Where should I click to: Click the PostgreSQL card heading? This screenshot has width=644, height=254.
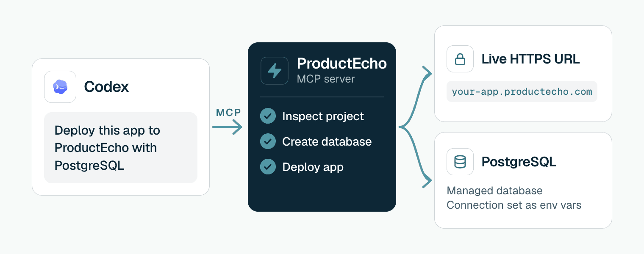519,162
